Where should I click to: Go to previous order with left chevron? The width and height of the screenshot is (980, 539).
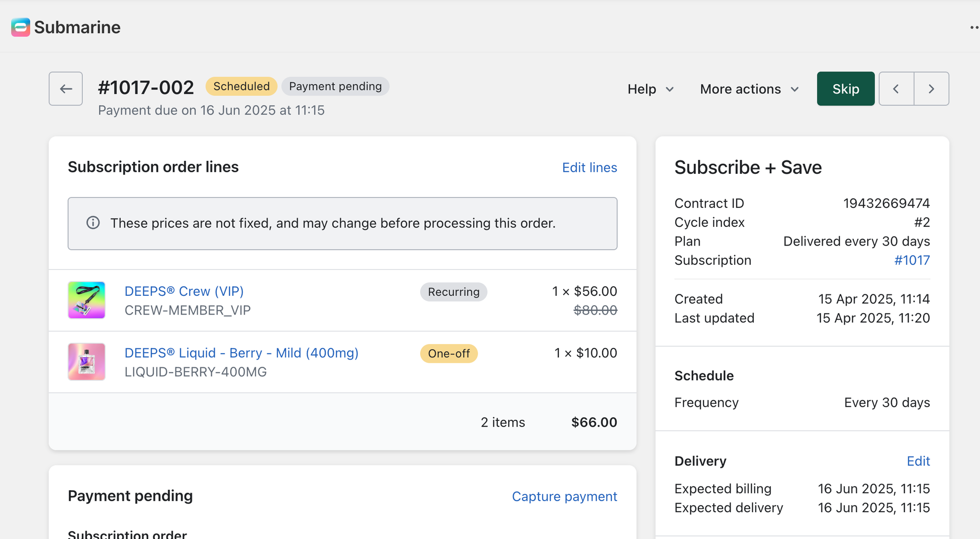click(896, 89)
